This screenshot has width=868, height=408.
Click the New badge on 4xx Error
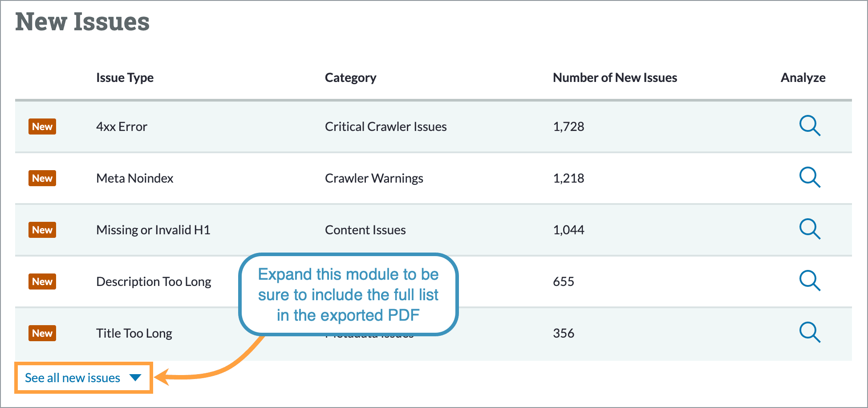pos(42,126)
